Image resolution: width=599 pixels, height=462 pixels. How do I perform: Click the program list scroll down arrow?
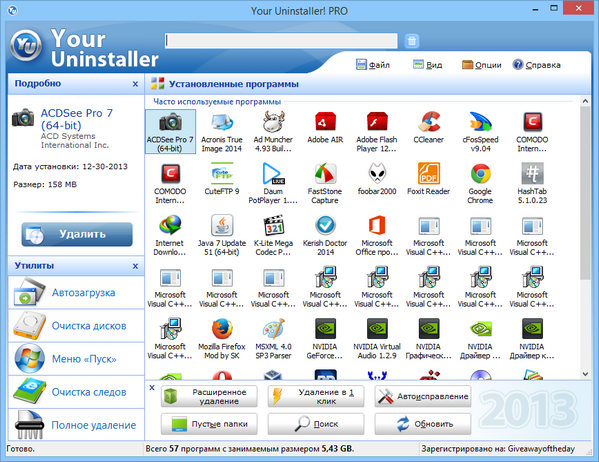click(585, 374)
